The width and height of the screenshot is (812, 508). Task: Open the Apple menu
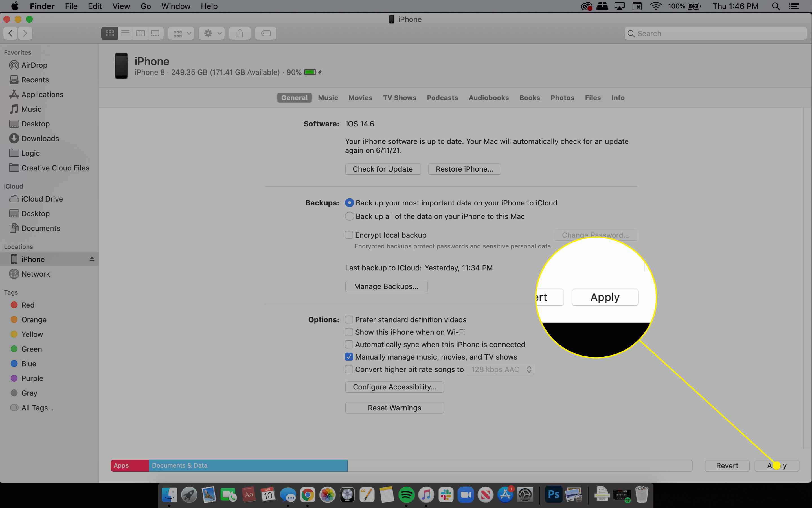click(x=15, y=6)
